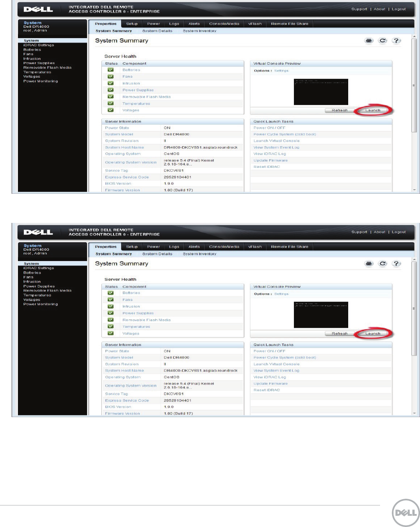Screen dimensions: 420x527
Task: Open Remote File Share tab in upper screenshot
Action: tap(289, 24)
